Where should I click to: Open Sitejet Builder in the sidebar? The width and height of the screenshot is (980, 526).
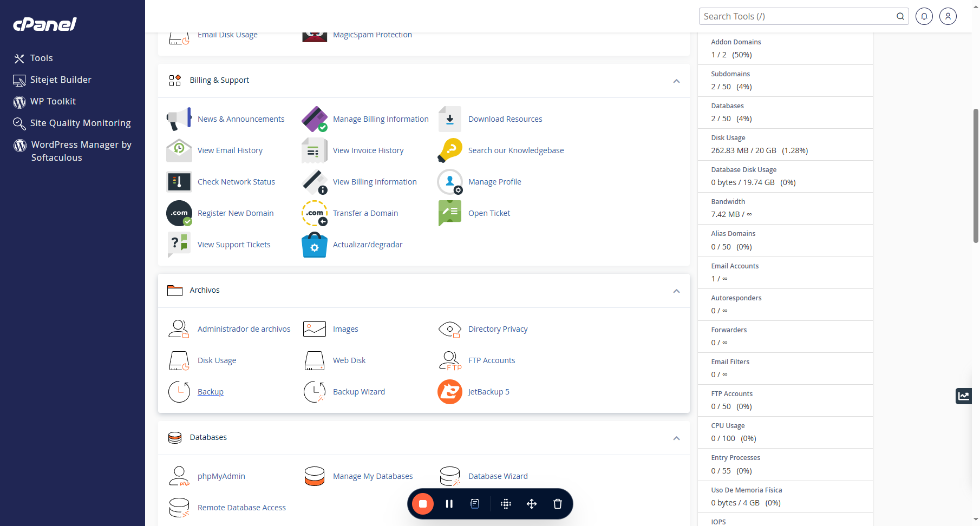52,80
